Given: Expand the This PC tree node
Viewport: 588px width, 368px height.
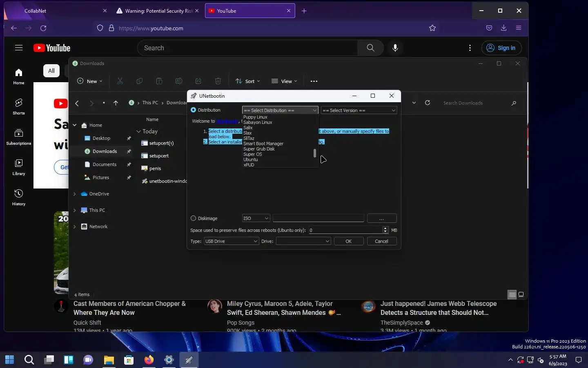Looking at the screenshot, I should coord(75,210).
